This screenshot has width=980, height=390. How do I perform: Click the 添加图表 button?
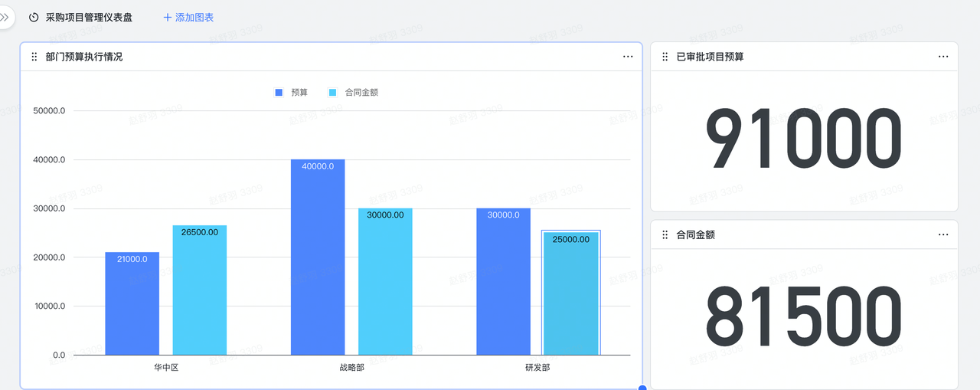188,17
